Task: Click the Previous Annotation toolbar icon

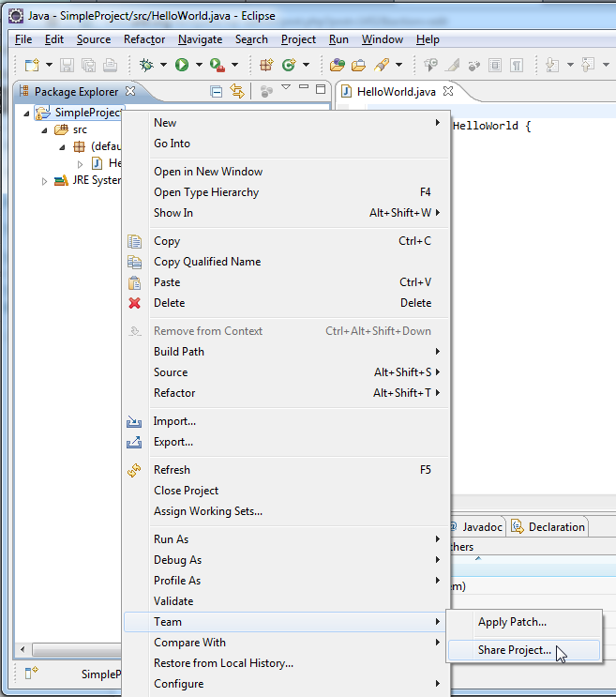Action: (x=588, y=66)
